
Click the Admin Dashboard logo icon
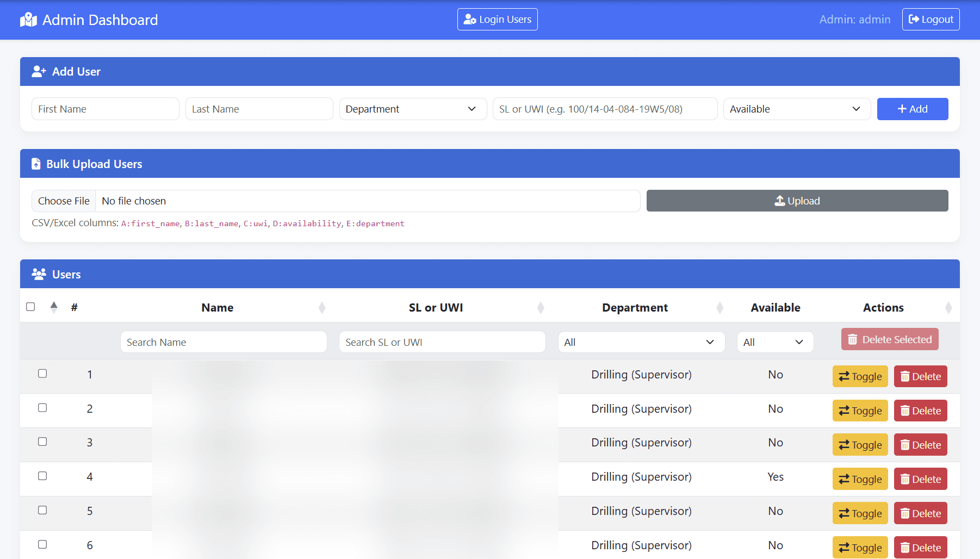pos(27,19)
